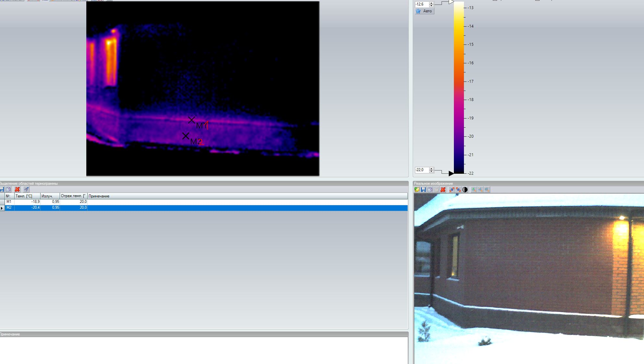Toggle contrast half-circle icon on real image

(465, 190)
